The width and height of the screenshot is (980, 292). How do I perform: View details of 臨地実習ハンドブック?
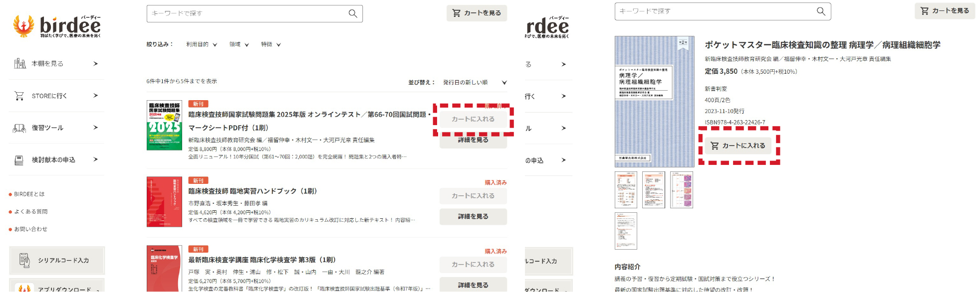click(473, 217)
